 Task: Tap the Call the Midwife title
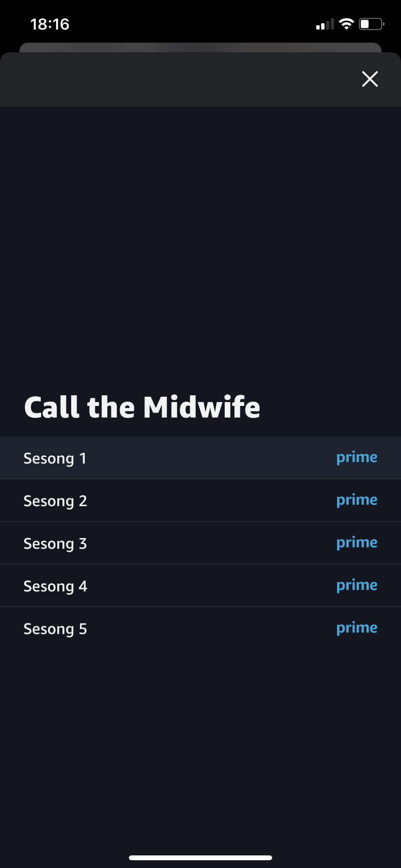142,407
